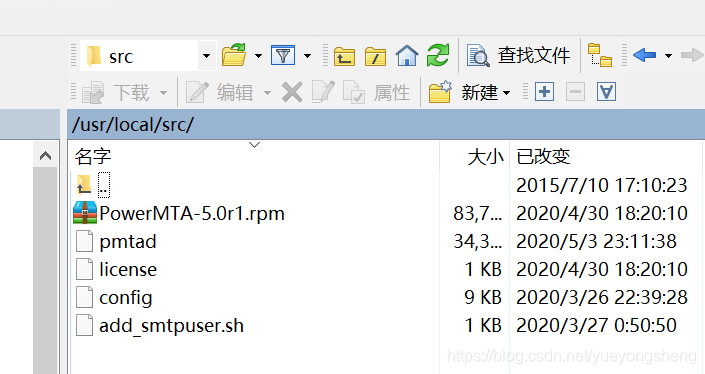Click the config file icon
This screenshot has height=374, width=705.
coord(85,297)
